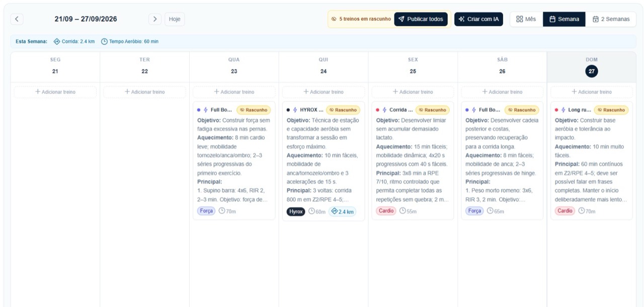The width and height of the screenshot is (644, 307).
Task: Select the Semana view tab
Action: click(x=564, y=19)
